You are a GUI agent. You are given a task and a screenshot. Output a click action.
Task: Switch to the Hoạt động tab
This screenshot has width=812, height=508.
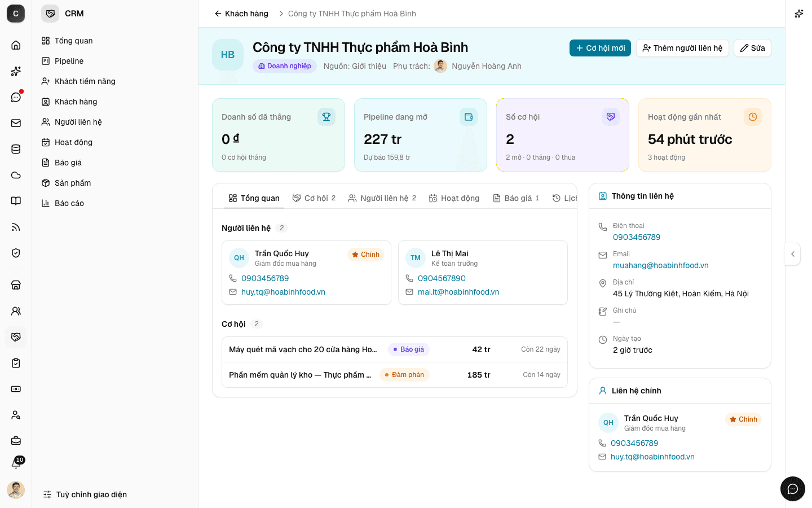coord(454,198)
